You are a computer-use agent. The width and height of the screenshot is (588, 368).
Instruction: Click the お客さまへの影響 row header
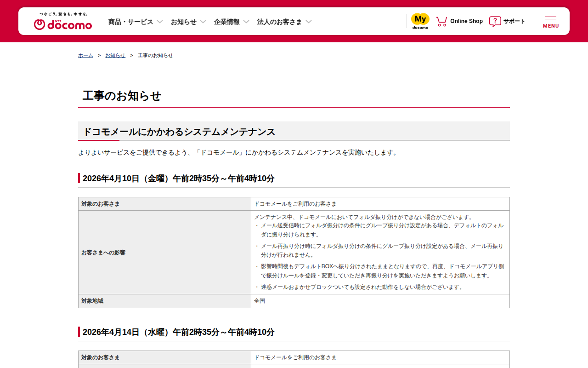click(164, 253)
